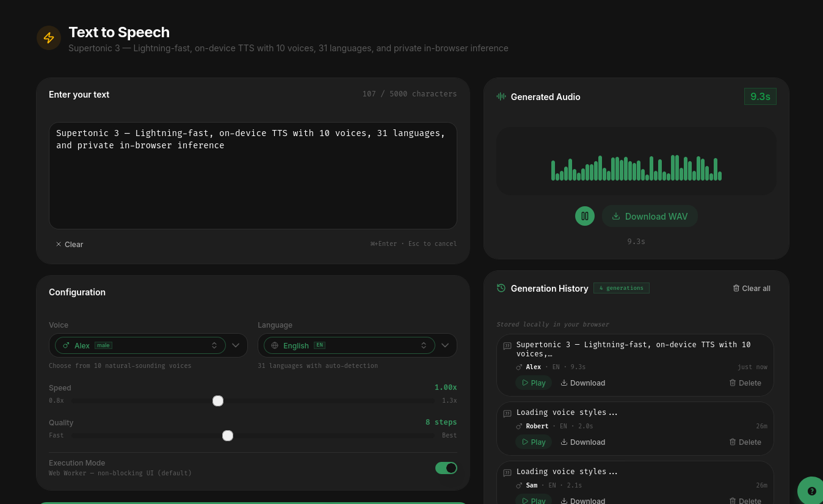This screenshot has width=823, height=504.
Task: Click the green audio waveform visualization
Action: pyautogui.click(x=636, y=168)
